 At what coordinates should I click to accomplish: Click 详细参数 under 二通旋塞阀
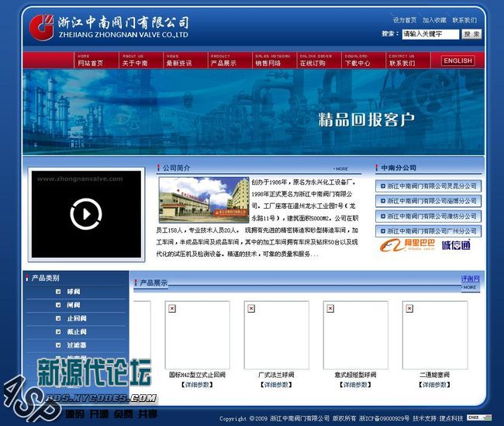tap(435, 385)
